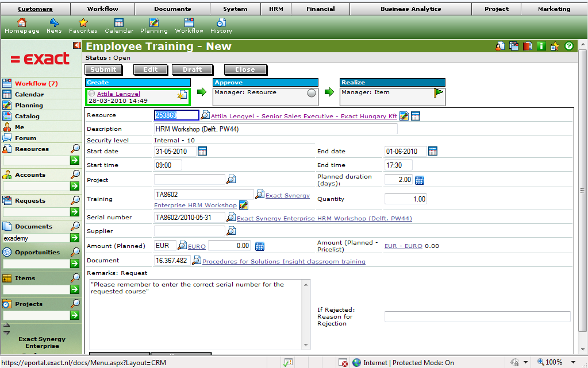Collapse sidebar with the small up triangle
The width and height of the screenshot is (588, 368).
[x=6, y=325]
